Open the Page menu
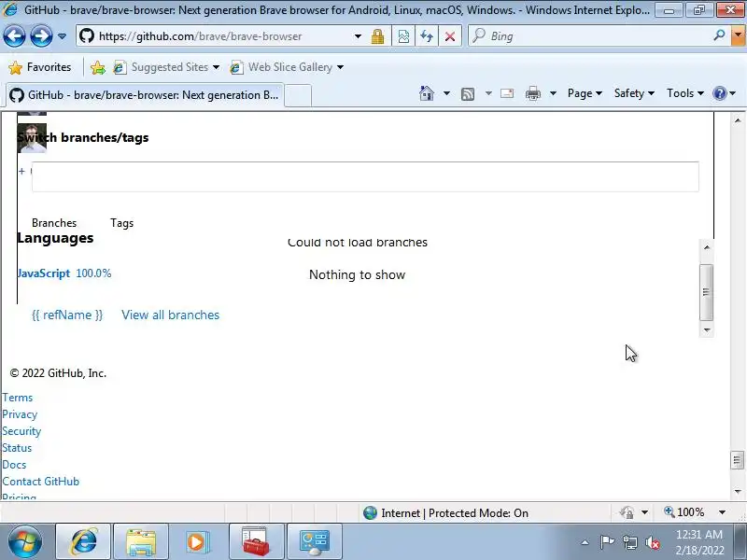Screen dimensions: 747x560 click(585, 93)
